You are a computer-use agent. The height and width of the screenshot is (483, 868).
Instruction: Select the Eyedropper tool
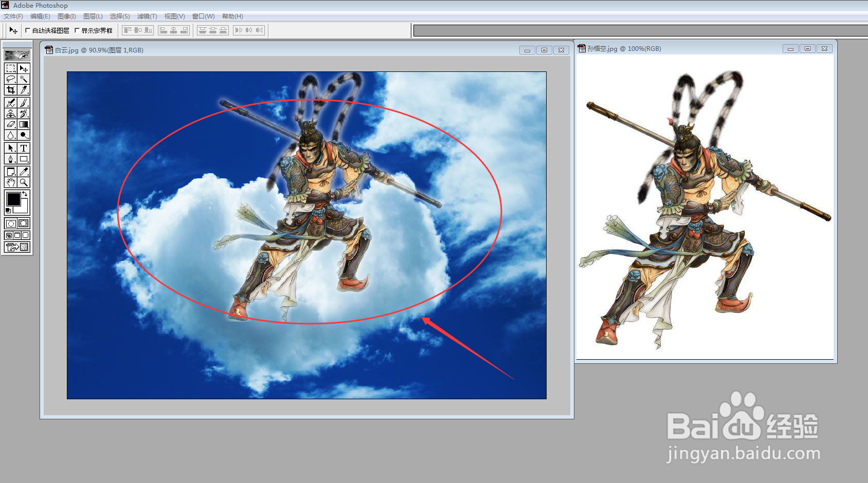click(24, 172)
